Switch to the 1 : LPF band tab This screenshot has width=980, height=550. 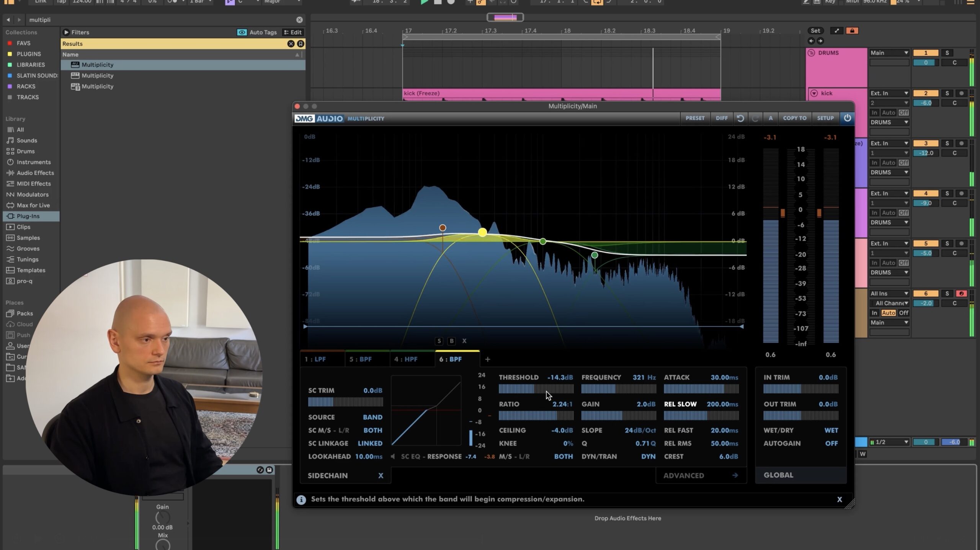pyautogui.click(x=323, y=359)
